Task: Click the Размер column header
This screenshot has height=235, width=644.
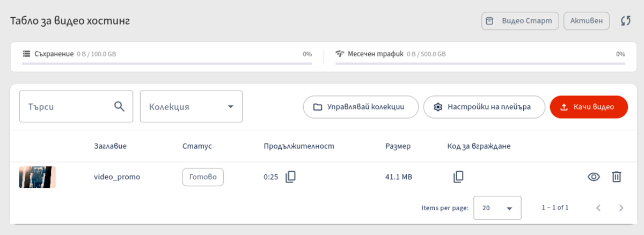Action: (x=398, y=146)
